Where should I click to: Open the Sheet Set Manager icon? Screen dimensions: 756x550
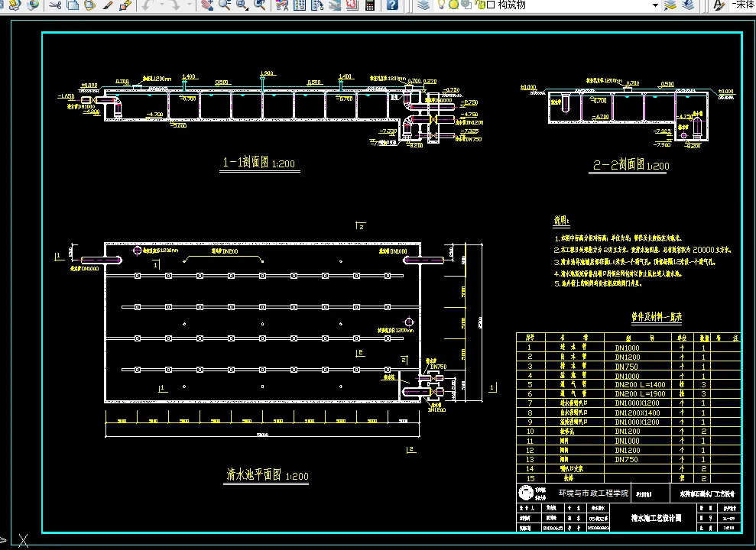click(x=334, y=5)
